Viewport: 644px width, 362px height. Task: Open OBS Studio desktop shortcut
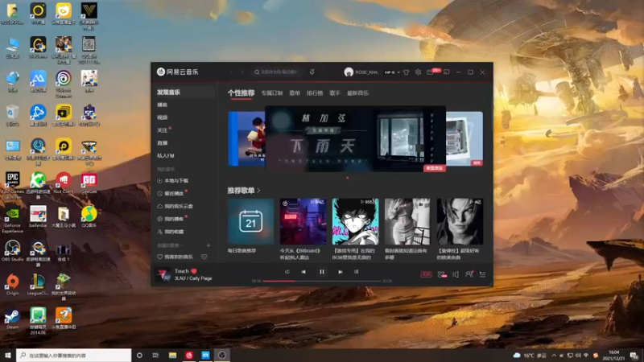(12, 251)
